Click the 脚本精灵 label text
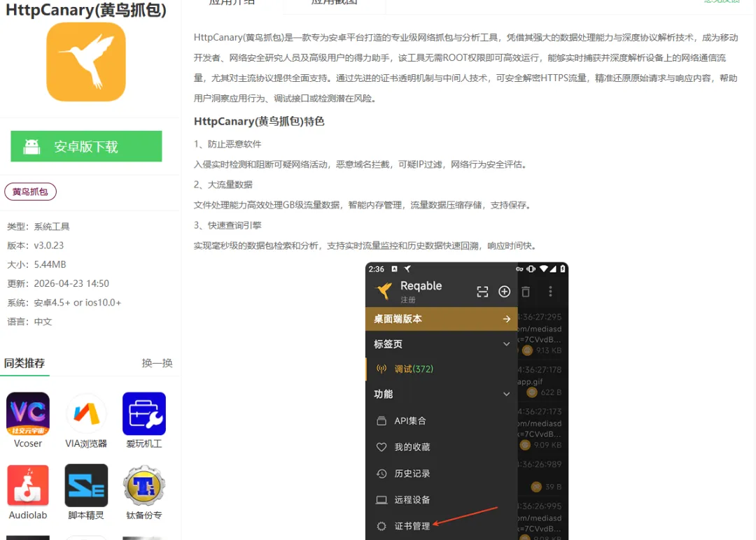 point(86,515)
